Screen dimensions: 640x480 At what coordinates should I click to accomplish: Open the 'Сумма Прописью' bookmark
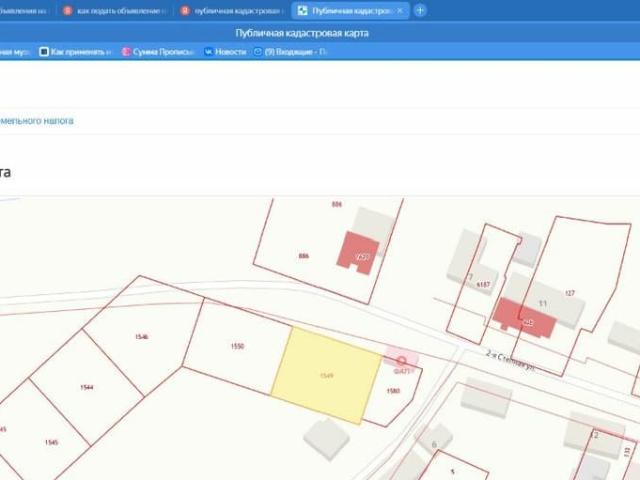[158, 52]
